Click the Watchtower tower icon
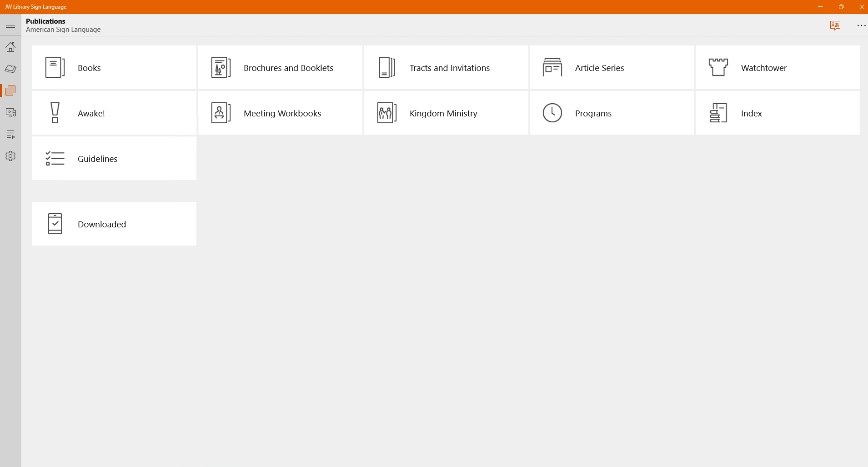868x467 pixels. point(718,67)
